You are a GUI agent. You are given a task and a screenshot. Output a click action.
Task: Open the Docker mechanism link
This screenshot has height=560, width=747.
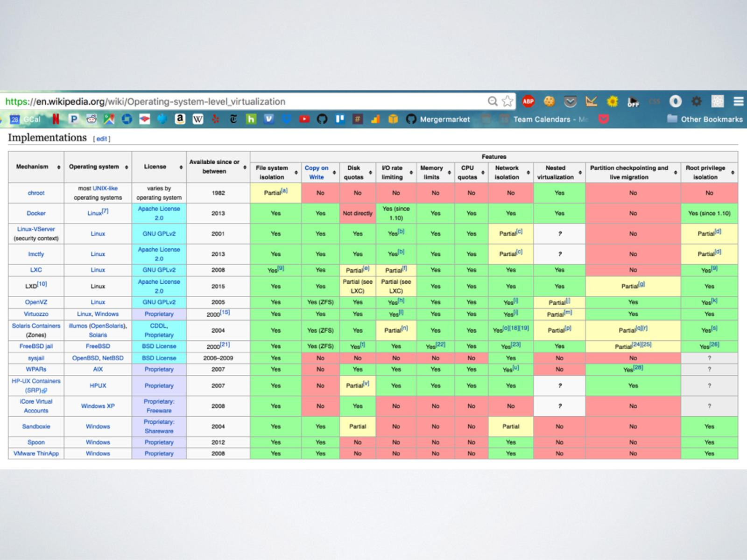click(36, 213)
